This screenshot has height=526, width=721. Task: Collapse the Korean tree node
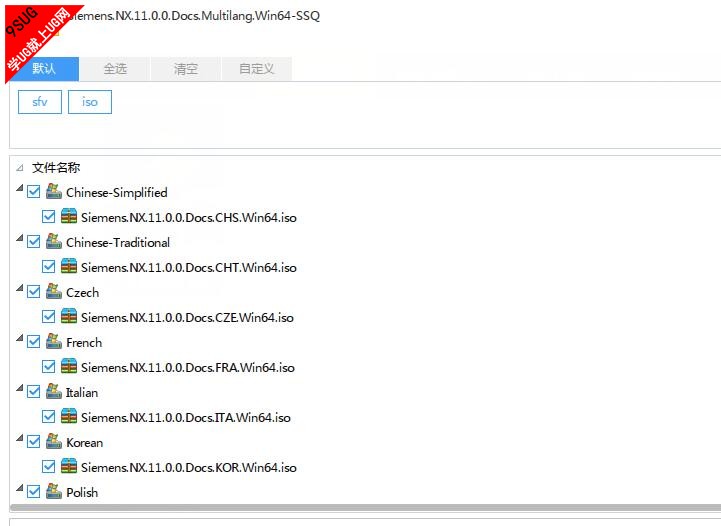pos(19,439)
